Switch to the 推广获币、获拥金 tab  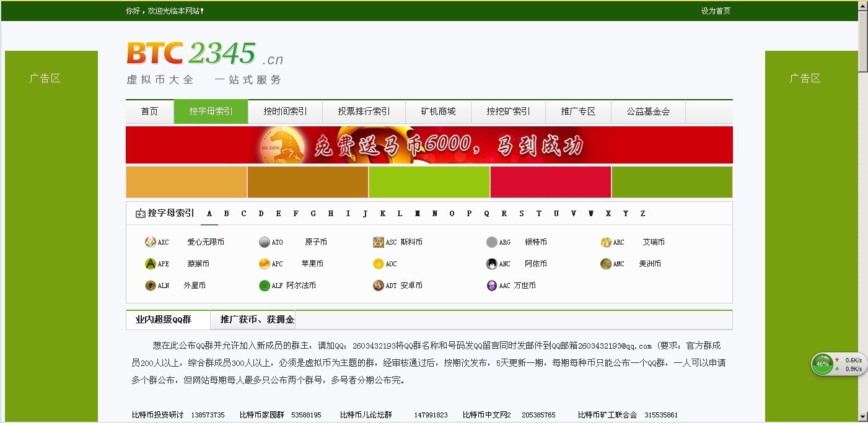coord(257,320)
